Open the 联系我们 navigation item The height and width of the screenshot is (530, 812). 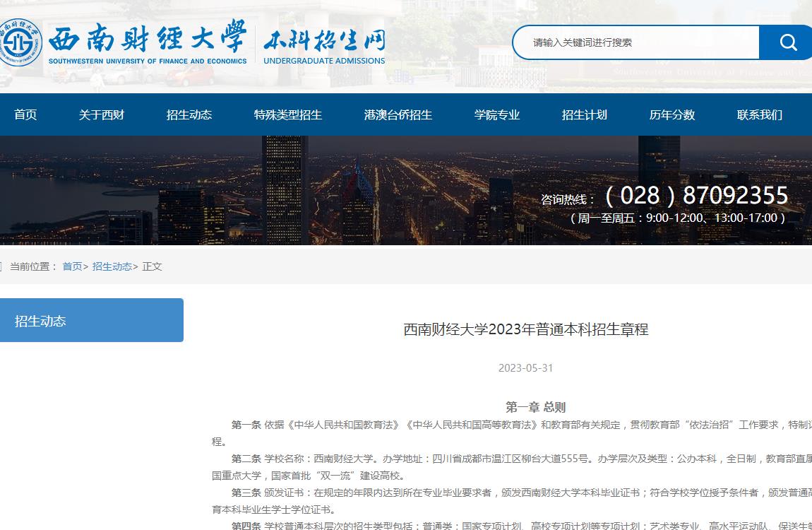(759, 114)
